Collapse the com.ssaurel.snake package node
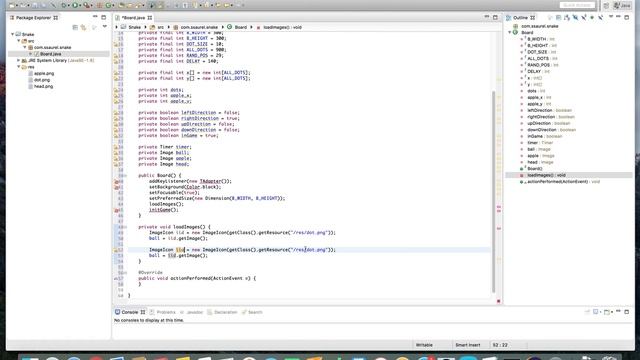Screen dimensions: 640x360 [x=24, y=47]
